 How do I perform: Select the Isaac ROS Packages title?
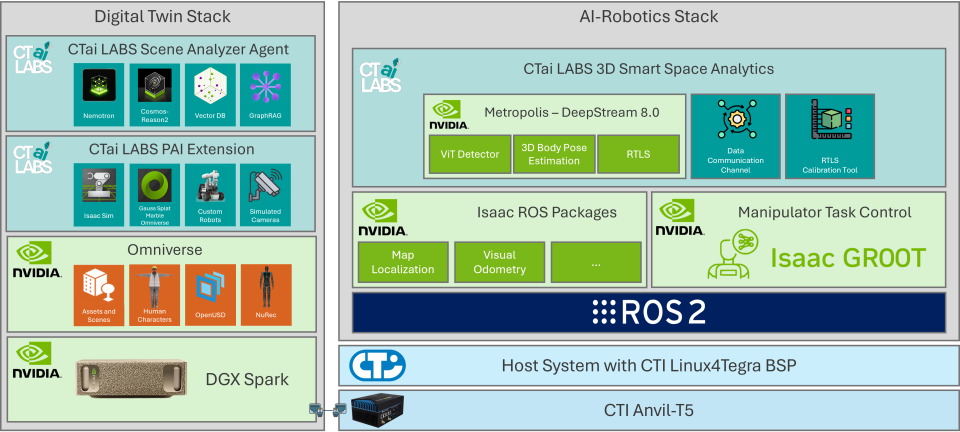point(547,212)
